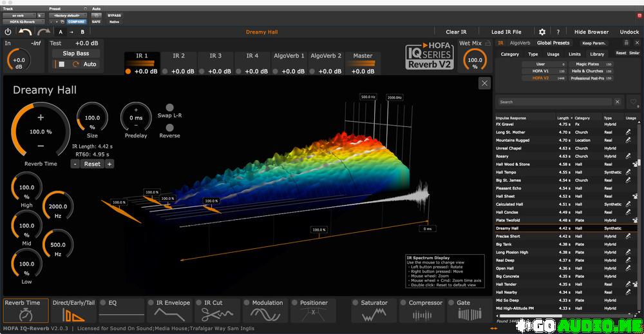644x334 pixels.
Task: Sort list by Length column header
Action: pyautogui.click(x=563, y=118)
